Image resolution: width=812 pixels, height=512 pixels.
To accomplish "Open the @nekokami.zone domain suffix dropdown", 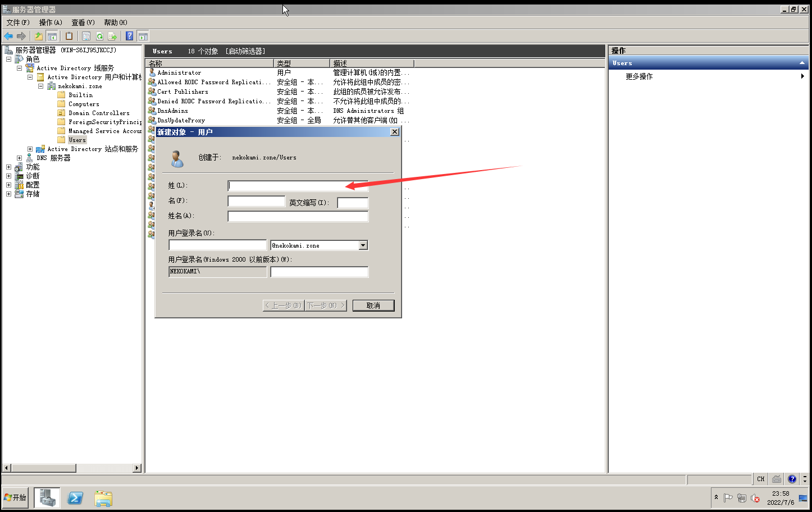I will [363, 245].
